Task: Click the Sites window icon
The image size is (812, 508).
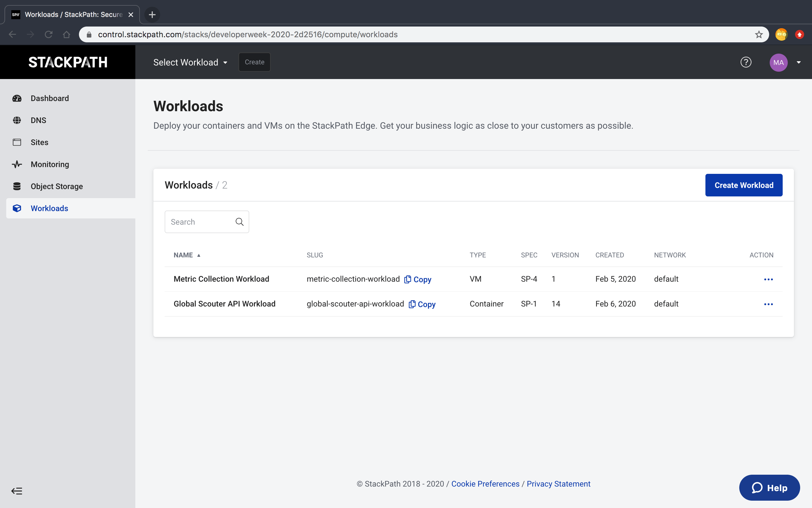Action: (x=17, y=143)
